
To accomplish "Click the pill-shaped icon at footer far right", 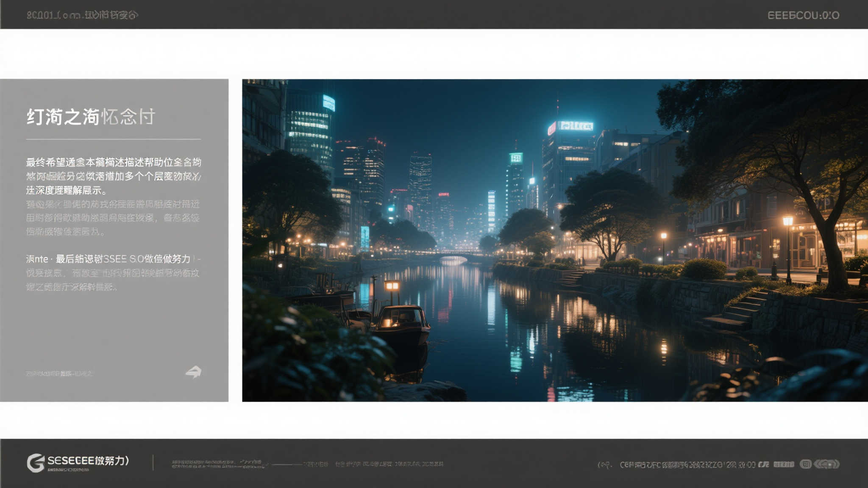I will click(x=826, y=464).
